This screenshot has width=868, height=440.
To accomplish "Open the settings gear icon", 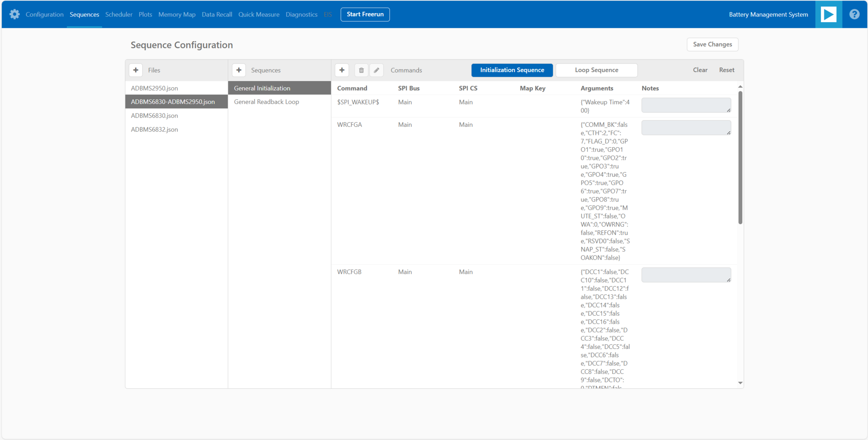I will click(x=14, y=14).
